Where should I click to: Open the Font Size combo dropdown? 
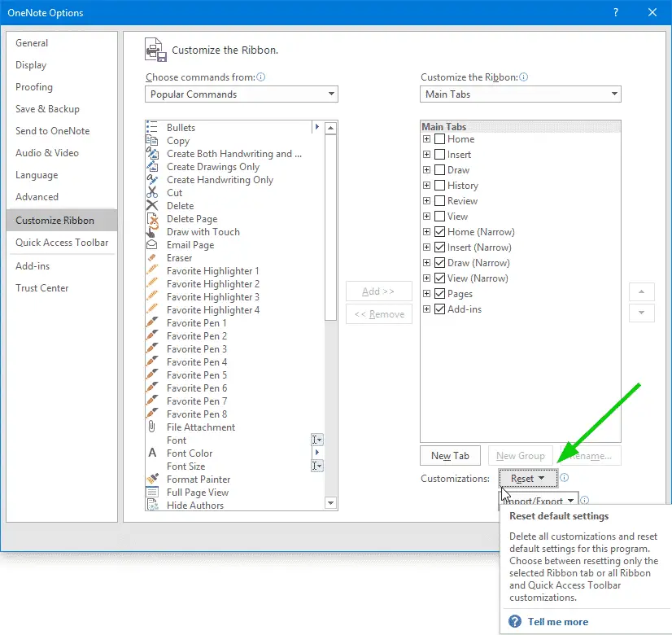(316, 466)
